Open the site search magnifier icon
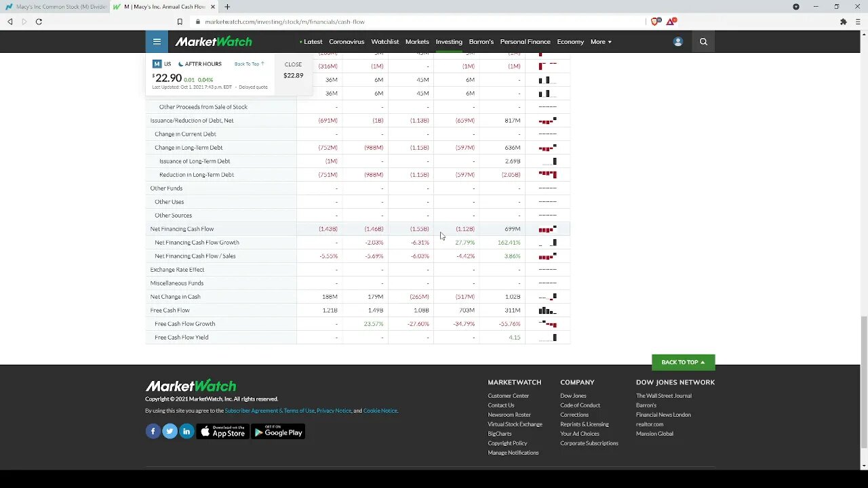Viewport: 868px width, 488px height. pyautogui.click(x=703, y=41)
